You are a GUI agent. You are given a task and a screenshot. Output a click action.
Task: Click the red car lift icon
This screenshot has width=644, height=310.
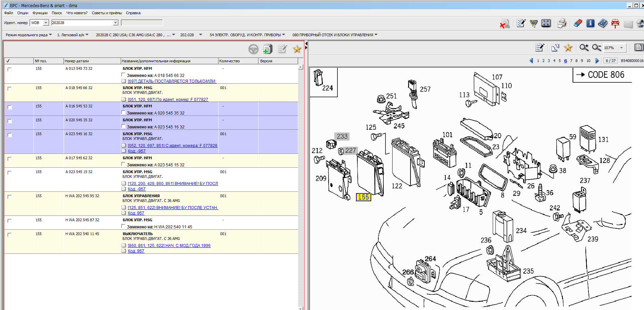click(615, 23)
